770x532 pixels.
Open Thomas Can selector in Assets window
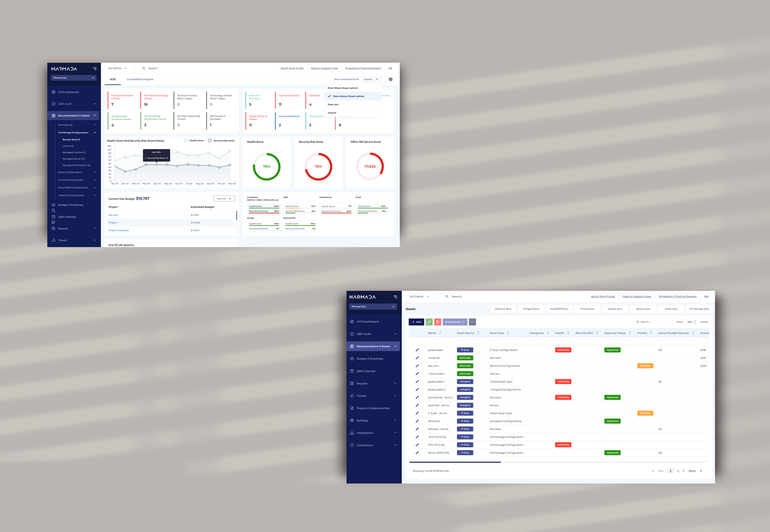373,306
